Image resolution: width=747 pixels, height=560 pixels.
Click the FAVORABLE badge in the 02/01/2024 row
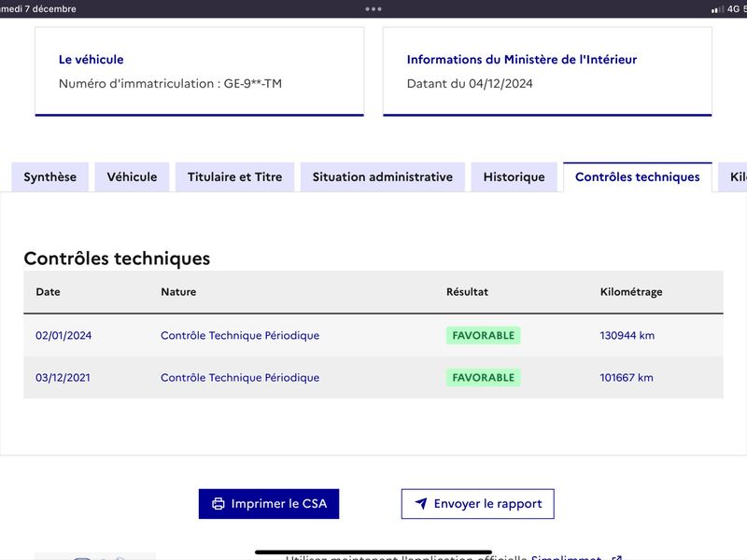click(483, 336)
